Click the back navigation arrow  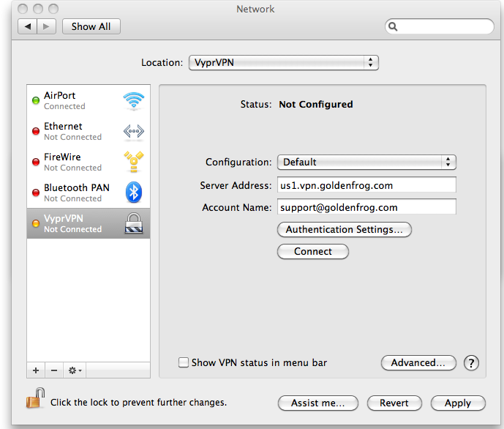click(x=28, y=26)
